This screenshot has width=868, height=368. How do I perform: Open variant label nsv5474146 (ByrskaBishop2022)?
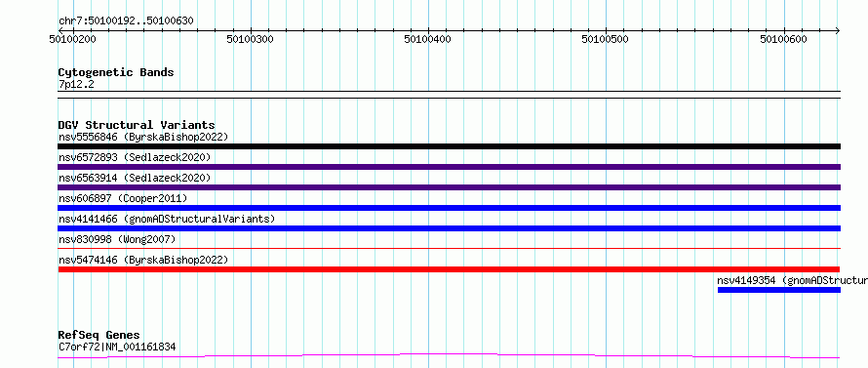(x=142, y=260)
